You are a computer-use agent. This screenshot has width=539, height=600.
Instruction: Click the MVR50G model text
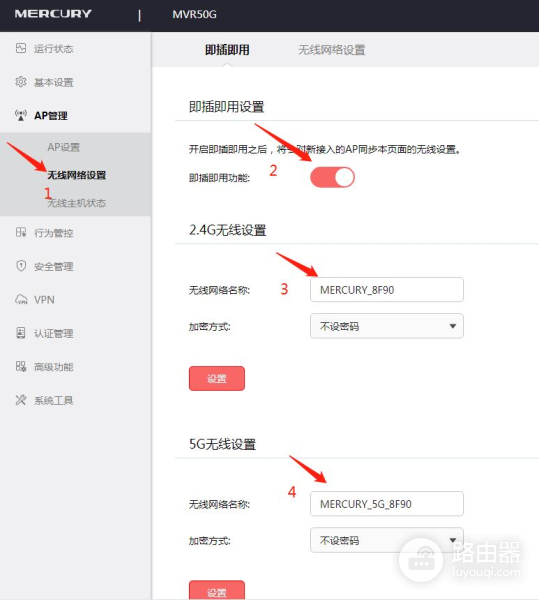coord(194,14)
